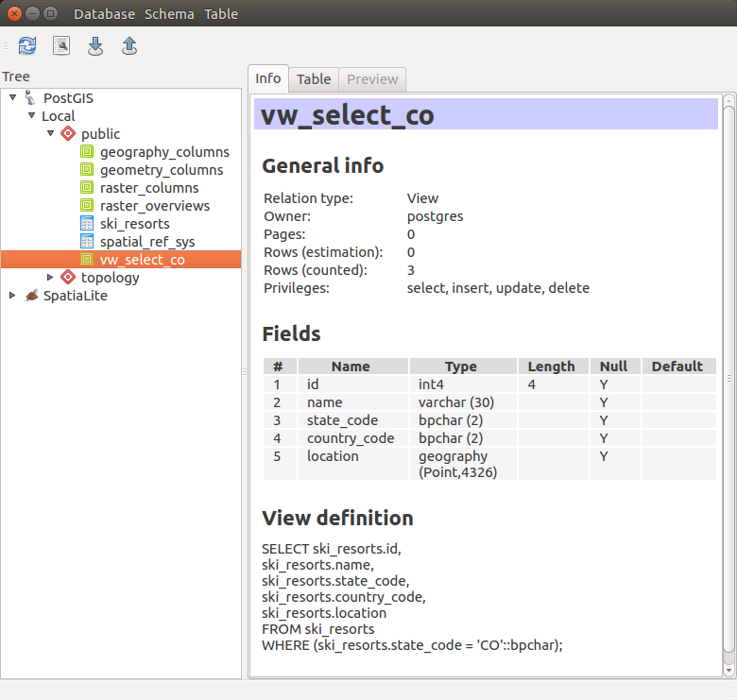Click the topology schema icon
The height and width of the screenshot is (700, 737).
coord(68,278)
